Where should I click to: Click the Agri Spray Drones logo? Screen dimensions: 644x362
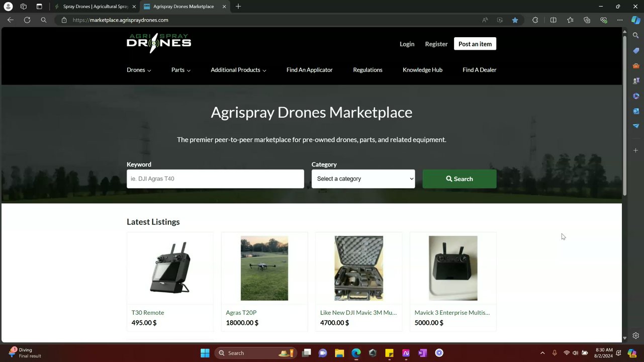point(159,43)
